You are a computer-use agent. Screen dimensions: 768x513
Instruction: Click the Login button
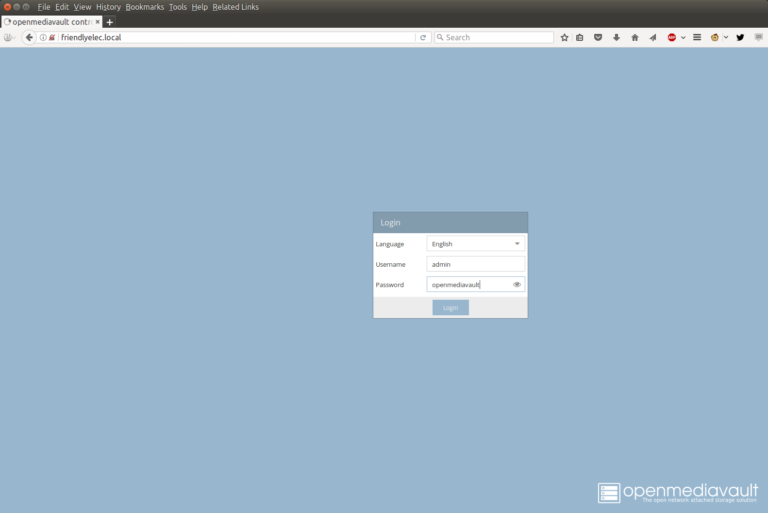pyautogui.click(x=451, y=308)
